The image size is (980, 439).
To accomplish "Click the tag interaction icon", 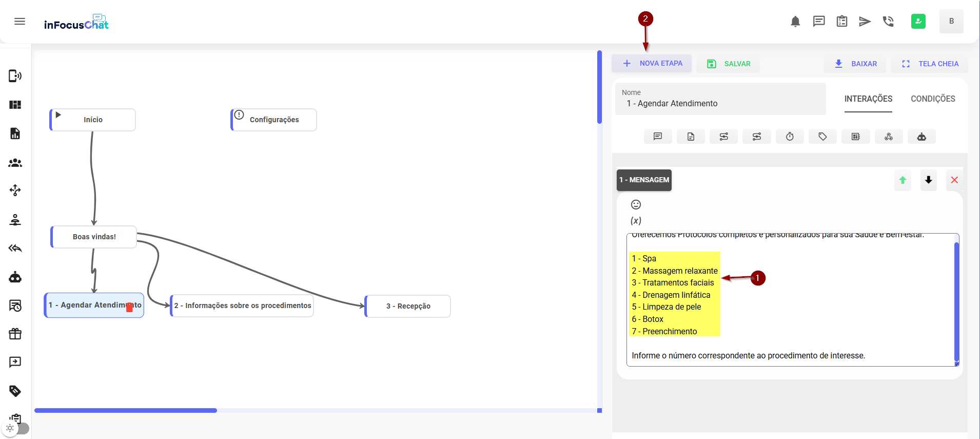I will pyautogui.click(x=822, y=137).
